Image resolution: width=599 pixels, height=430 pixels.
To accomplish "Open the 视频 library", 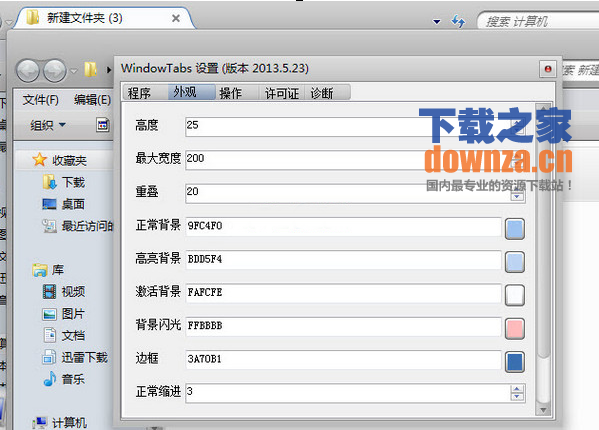I will coord(73,292).
